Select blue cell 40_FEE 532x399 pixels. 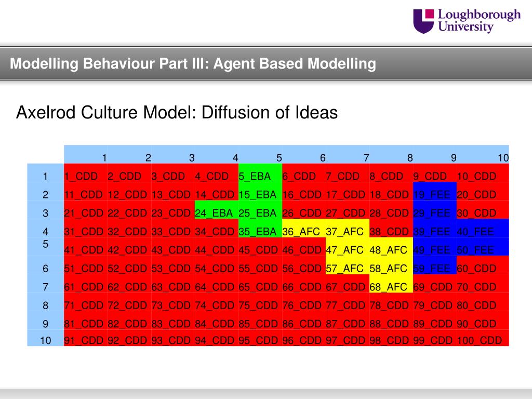[483, 228]
